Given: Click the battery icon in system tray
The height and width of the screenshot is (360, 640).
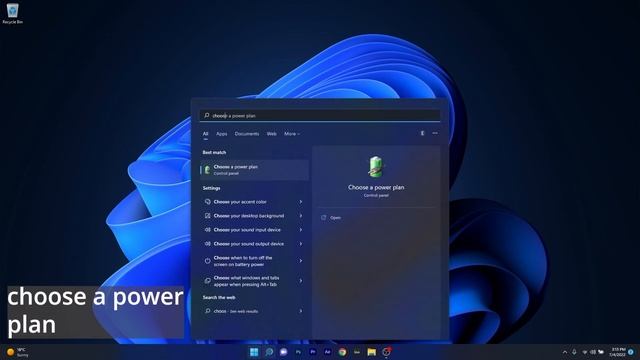Looking at the screenshot, I should pos(601,352).
